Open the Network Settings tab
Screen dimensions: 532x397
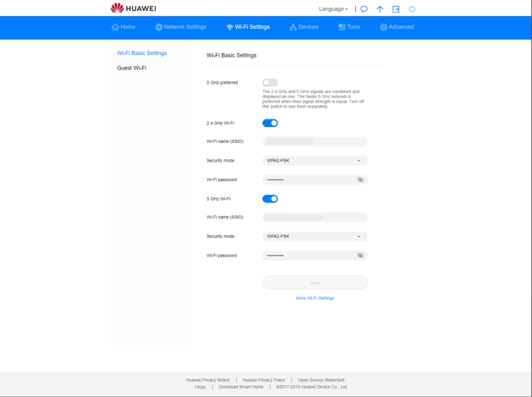coord(181,27)
